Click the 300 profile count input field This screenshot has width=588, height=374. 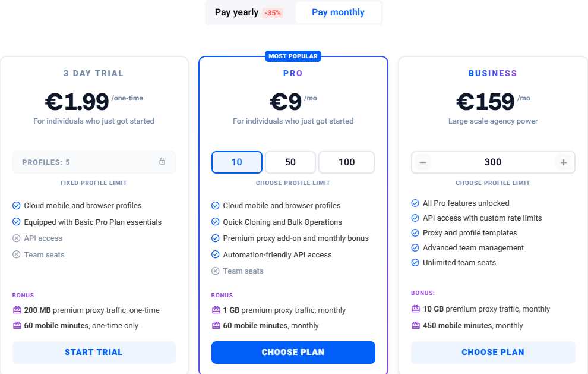click(x=493, y=162)
